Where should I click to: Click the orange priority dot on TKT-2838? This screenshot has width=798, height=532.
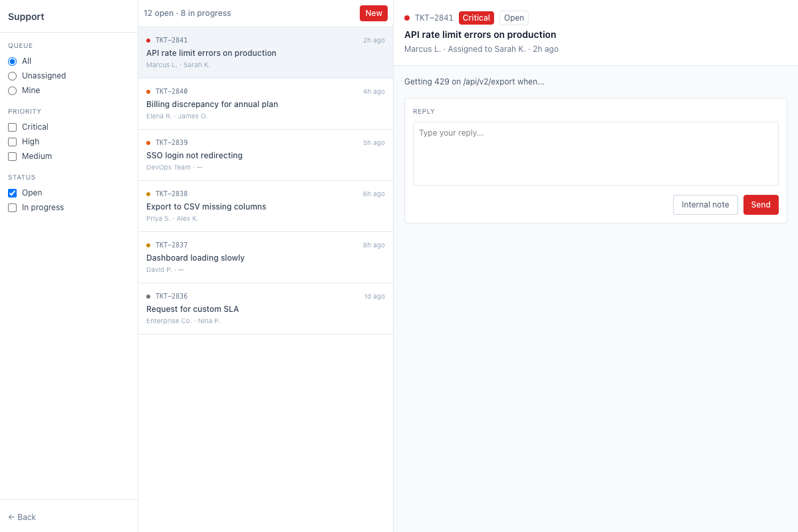tap(147, 194)
